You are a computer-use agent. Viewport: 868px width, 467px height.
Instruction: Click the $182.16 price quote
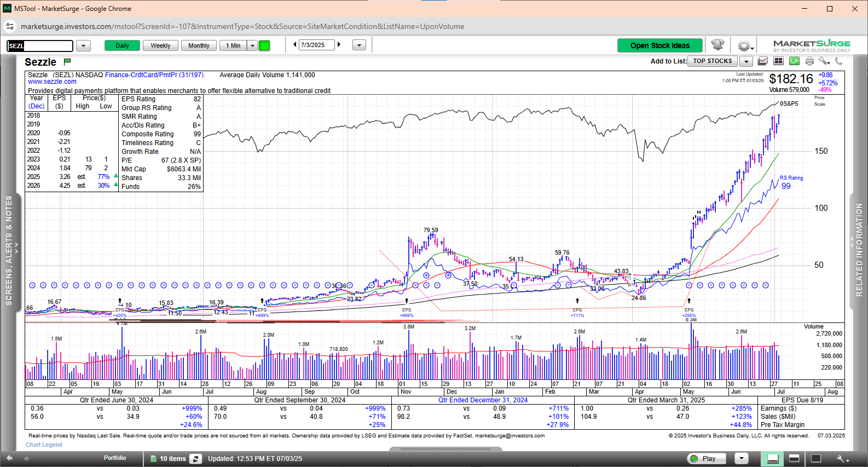pyautogui.click(x=791, y=79)
